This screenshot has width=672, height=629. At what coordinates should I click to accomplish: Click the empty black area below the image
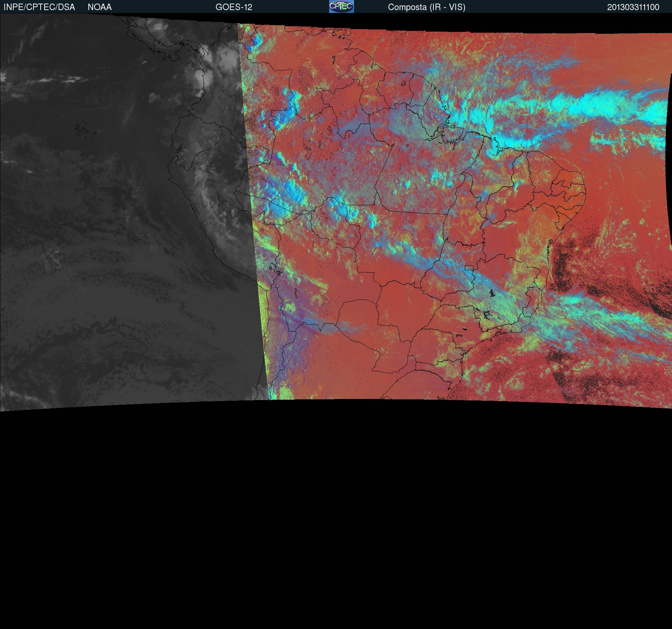coord(336,521)
